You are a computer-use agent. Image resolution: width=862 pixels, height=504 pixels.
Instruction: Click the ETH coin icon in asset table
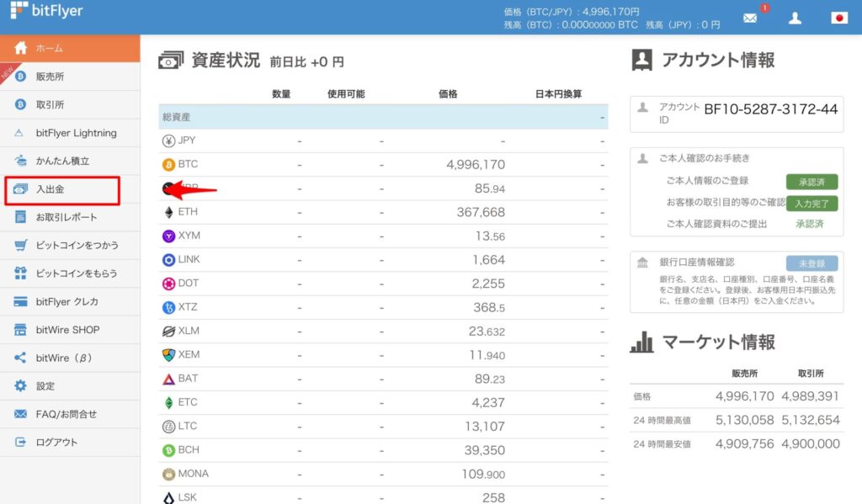point(168,212)
